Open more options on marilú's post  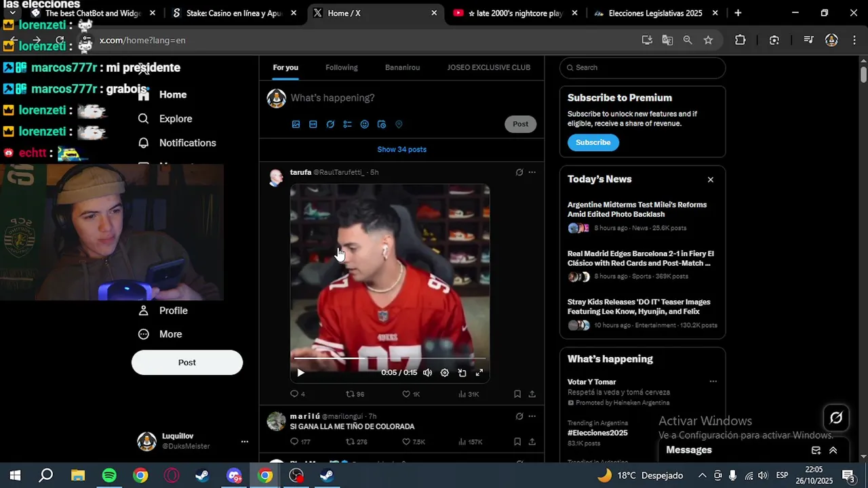[532, 416]
